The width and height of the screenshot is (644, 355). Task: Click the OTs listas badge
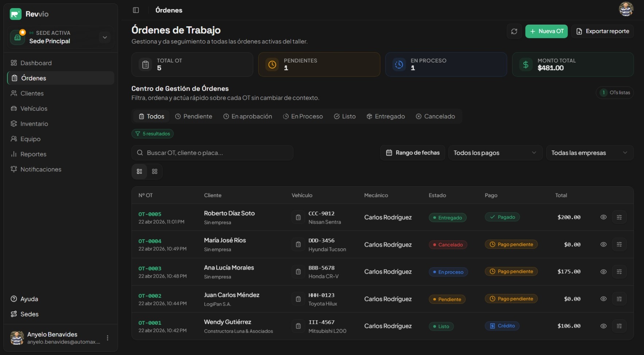[615, 93]
